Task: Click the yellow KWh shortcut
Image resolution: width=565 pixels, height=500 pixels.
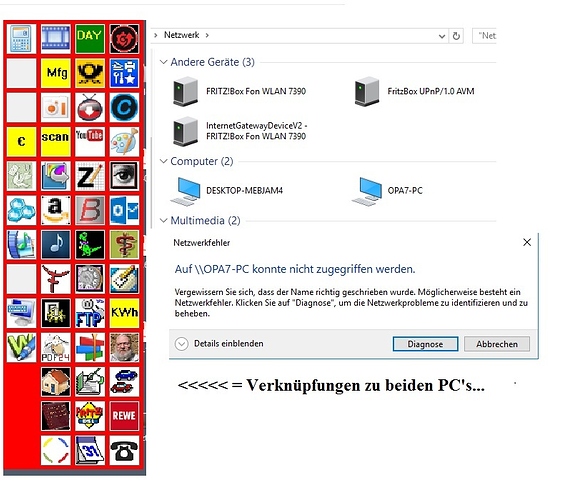Action: 124,313
